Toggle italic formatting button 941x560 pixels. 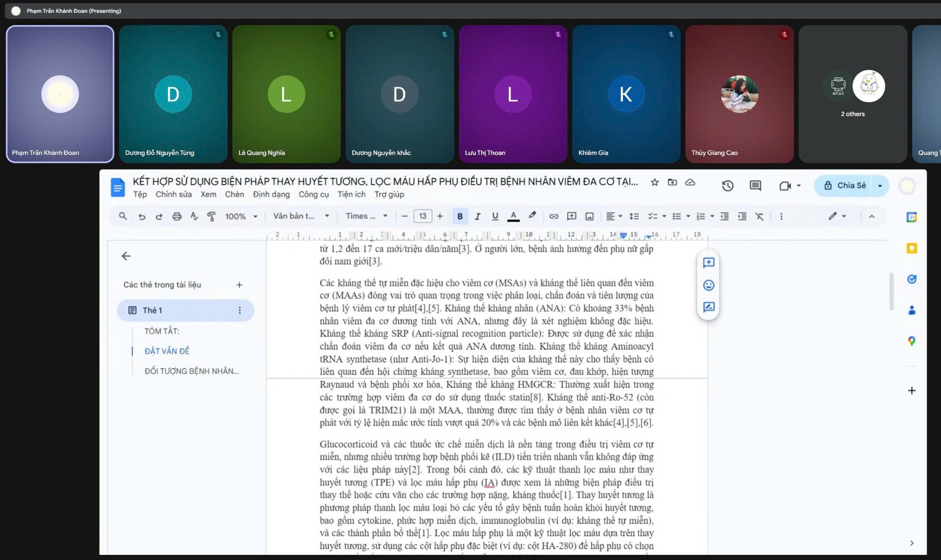(478, 216)
